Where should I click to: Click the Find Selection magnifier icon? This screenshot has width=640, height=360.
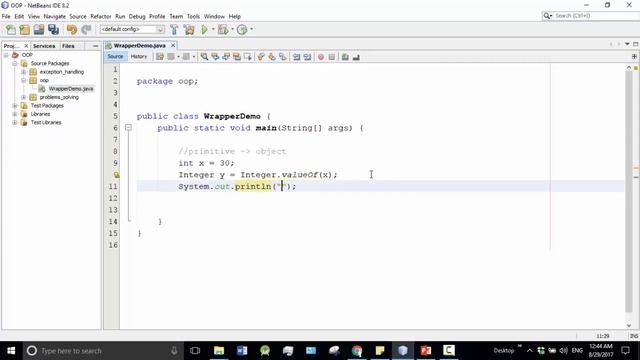point(204,57)
